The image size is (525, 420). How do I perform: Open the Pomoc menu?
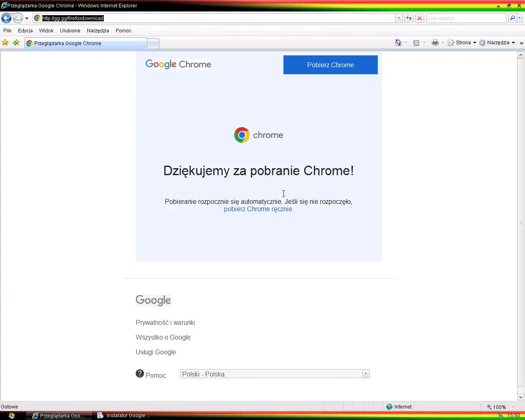[123, 31]
